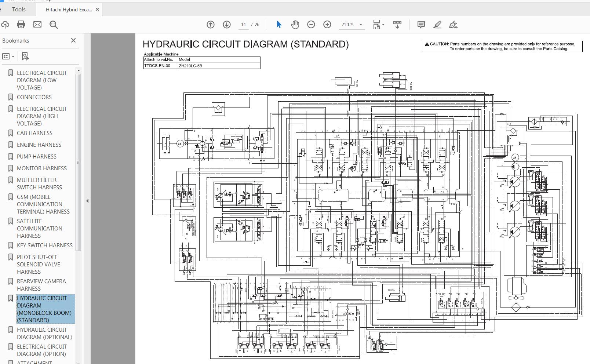Activate the Fill & Sign pencil tool
590x364 pixels.
pyautogui.click(x=437, y=25)
